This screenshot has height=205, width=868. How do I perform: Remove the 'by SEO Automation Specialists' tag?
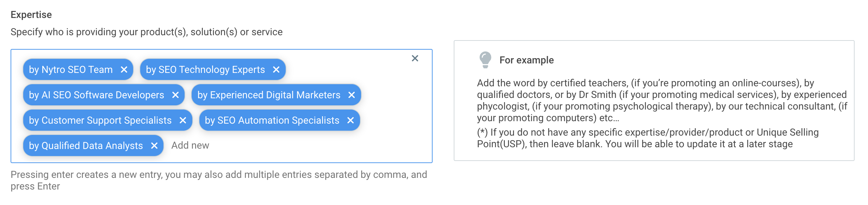[351, 120]
